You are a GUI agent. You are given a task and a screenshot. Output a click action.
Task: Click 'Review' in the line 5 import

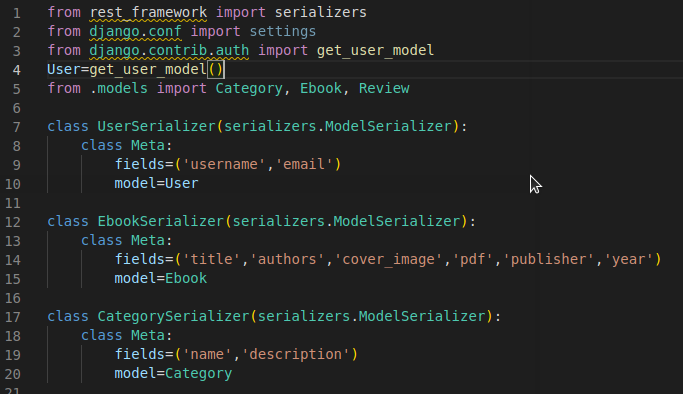[x=384, y=88]
